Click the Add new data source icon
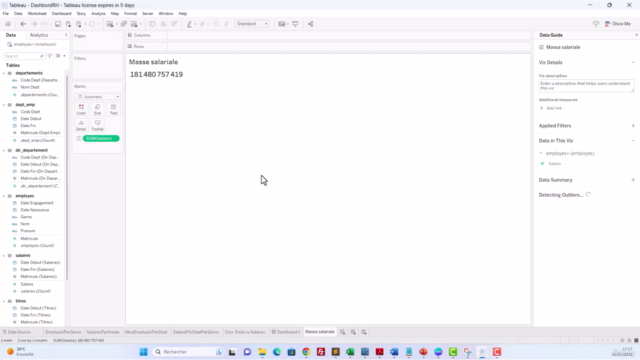This screenshot has height=360, width=640. [69, 24]
